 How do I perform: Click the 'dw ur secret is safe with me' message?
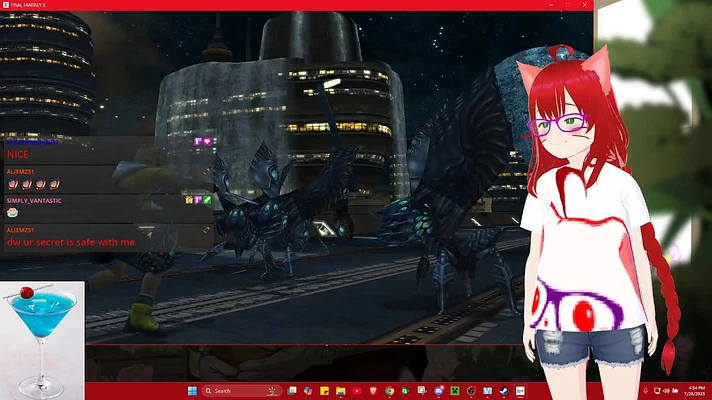tap(71, 242)
